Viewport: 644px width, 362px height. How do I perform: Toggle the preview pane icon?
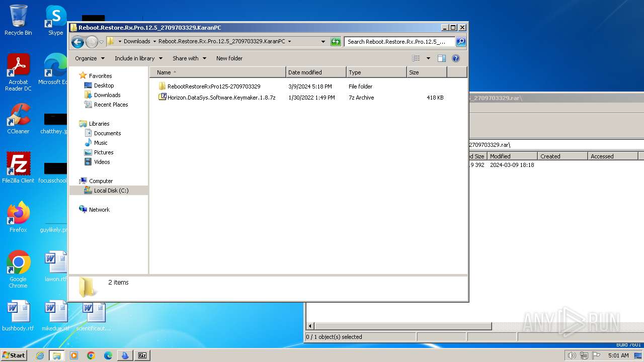pyautogui.click(x=441, y=58)
